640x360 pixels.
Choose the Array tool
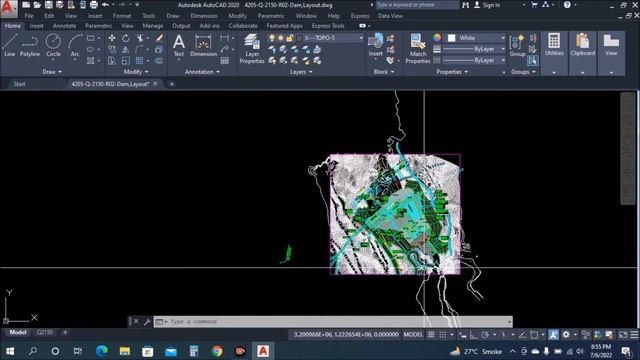140,61
